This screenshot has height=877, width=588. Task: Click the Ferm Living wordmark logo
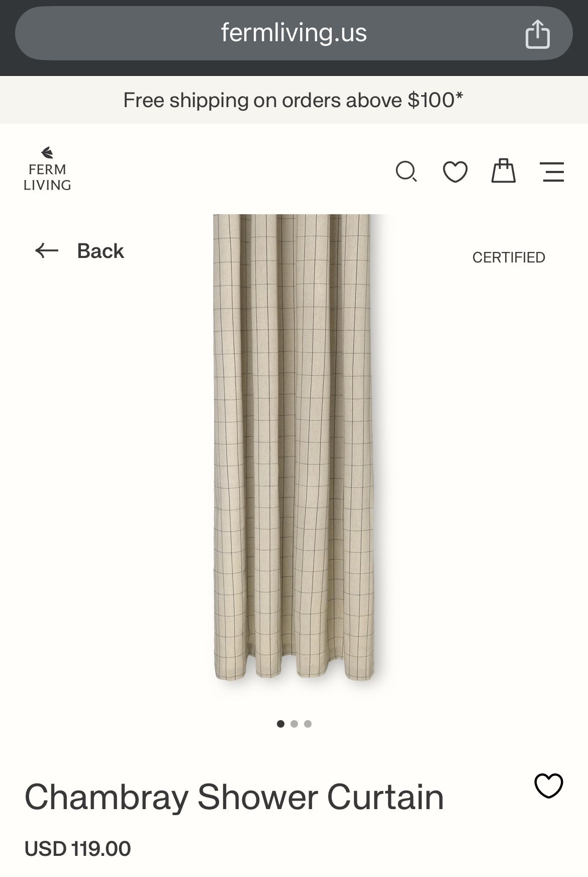point(47,177)
